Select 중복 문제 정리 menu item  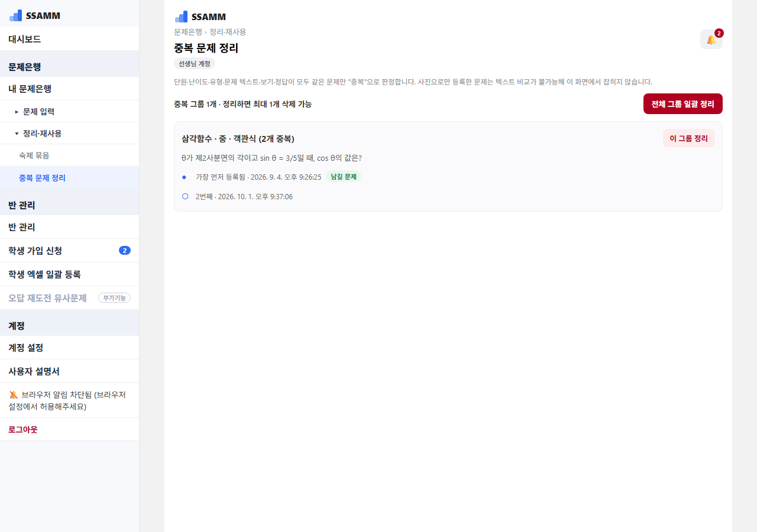point(69,178)
